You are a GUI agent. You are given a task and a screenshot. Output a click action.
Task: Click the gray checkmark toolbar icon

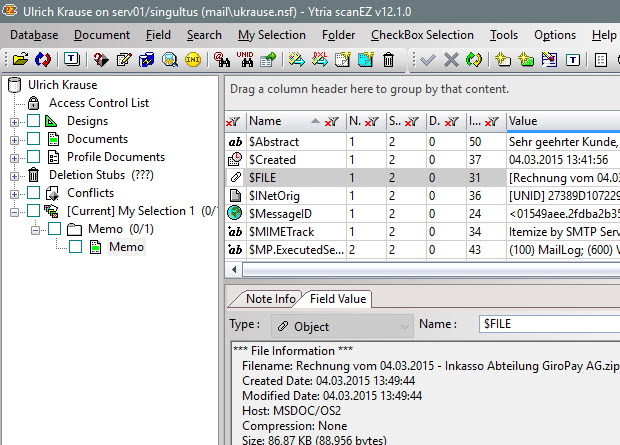coord(428,60)
